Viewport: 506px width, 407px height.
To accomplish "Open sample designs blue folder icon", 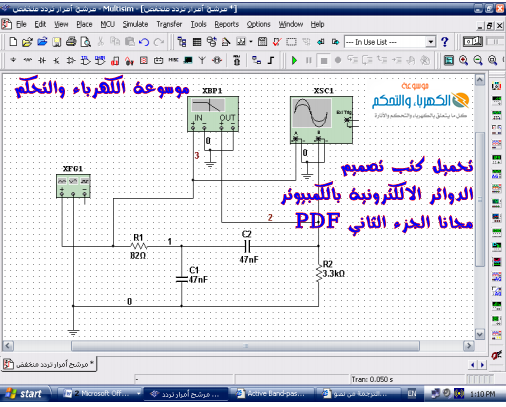I will click(x=42, y=42).
